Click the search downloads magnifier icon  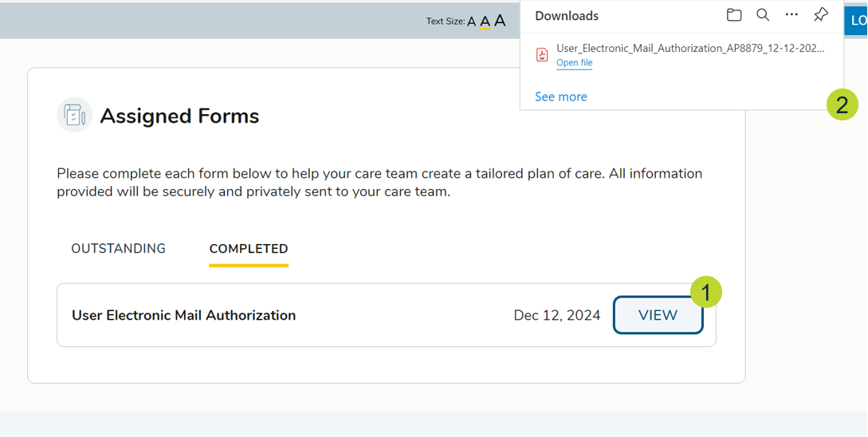click(x=763, y=15)
